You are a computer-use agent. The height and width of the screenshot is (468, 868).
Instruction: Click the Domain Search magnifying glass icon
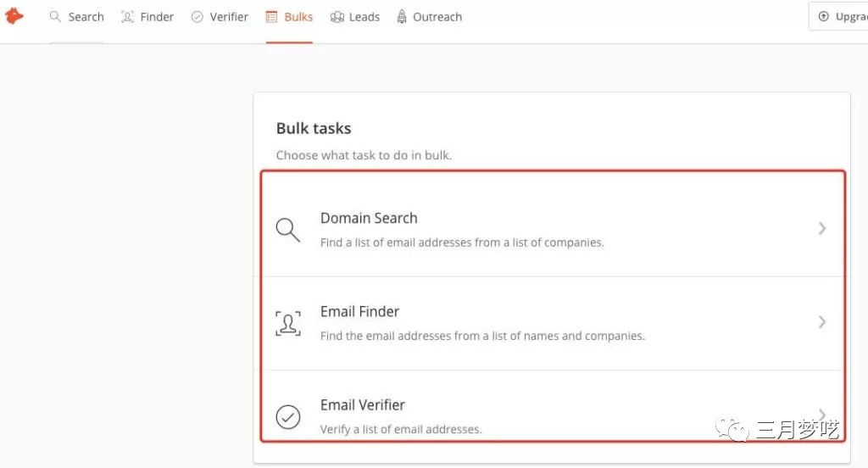[x=288, y=230]
